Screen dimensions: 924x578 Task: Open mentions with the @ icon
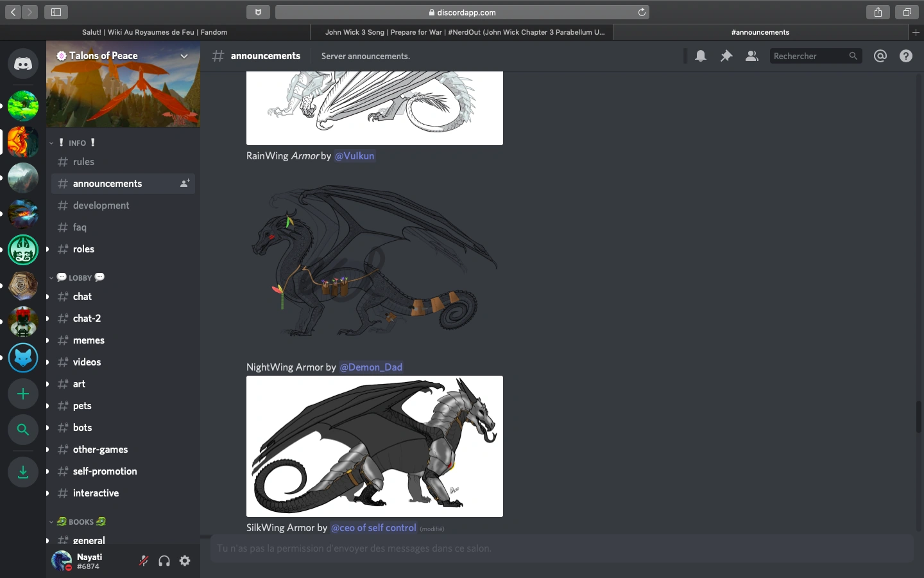(880, 57)
